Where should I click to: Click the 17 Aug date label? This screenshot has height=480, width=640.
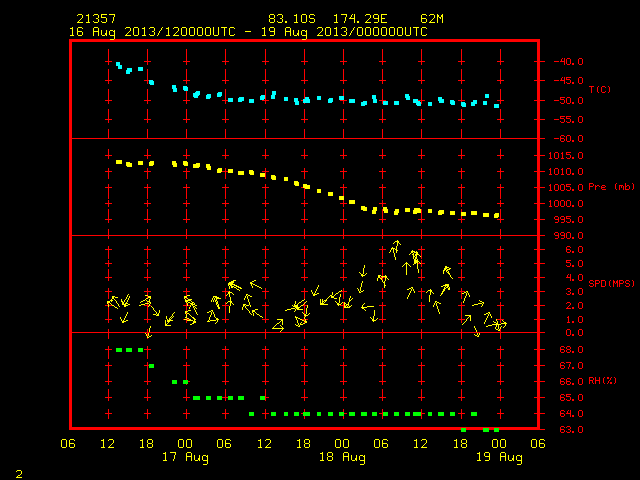[185, 457]
